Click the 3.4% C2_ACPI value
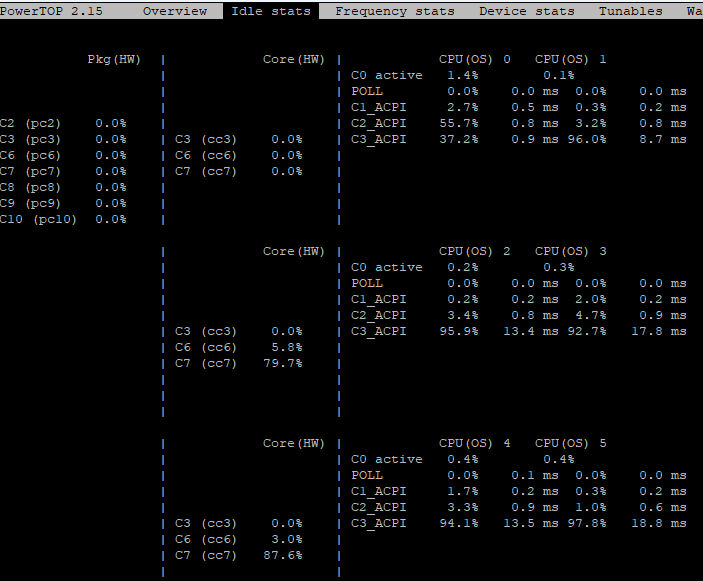This screenshot has height=581, width=703. point(463,316)
